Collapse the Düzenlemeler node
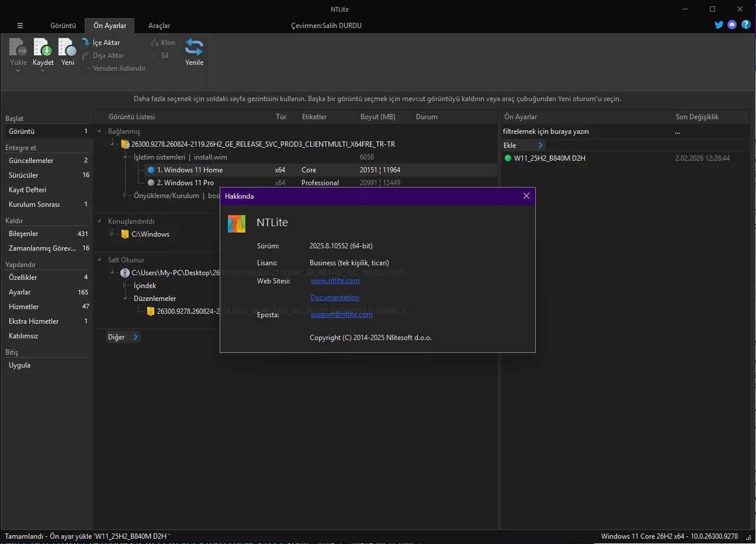Image resolution: width=756 pixels, height=544 pixels. tap(125, 299)
